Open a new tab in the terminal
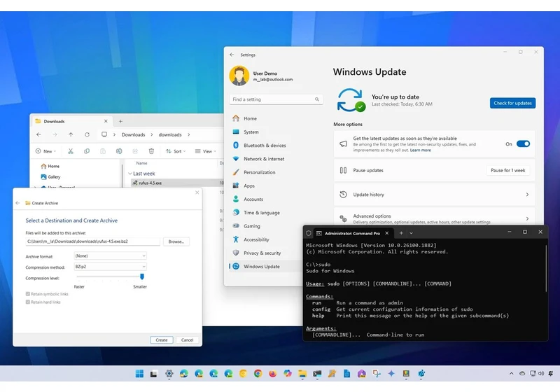 pyautogui.click(x=401, y=233)
